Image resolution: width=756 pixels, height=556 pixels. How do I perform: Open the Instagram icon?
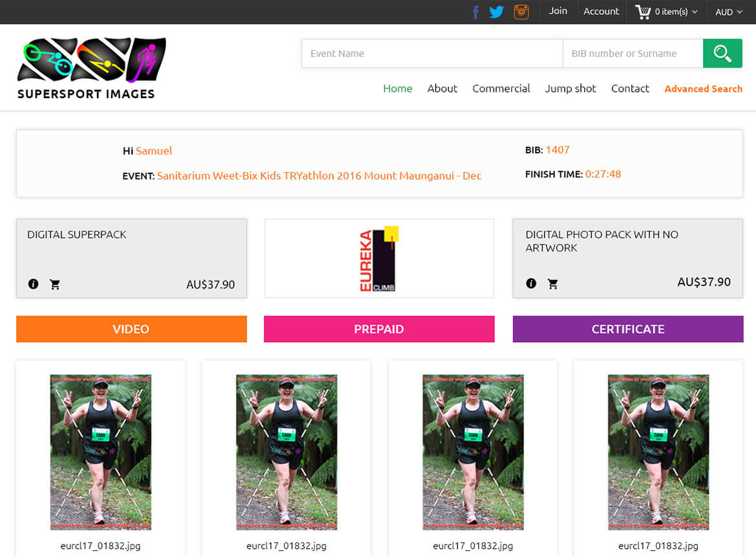pos(521,12)
